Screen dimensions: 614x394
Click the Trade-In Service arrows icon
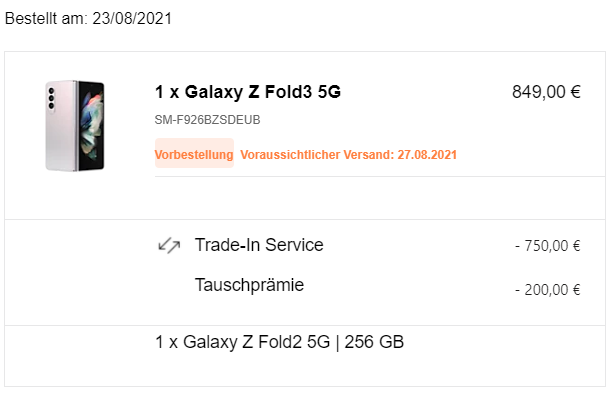click(x=169, y=246)
